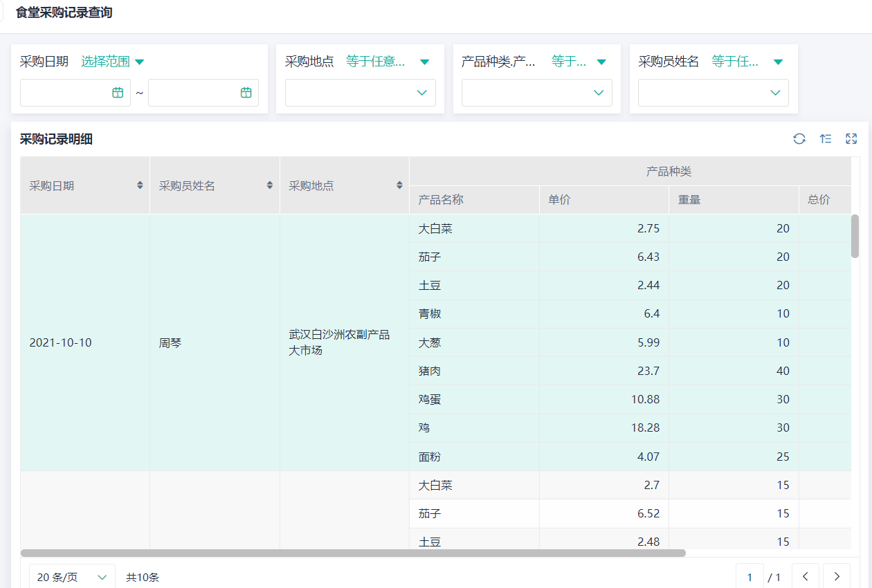872x588 pixels.
Task: Refresh the 采购记录明细 table
Action: [799, 139]
